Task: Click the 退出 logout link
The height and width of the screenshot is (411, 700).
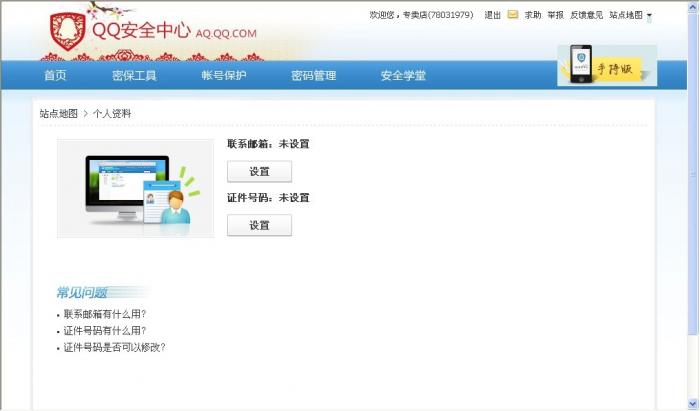Action: tap(492, 15)
